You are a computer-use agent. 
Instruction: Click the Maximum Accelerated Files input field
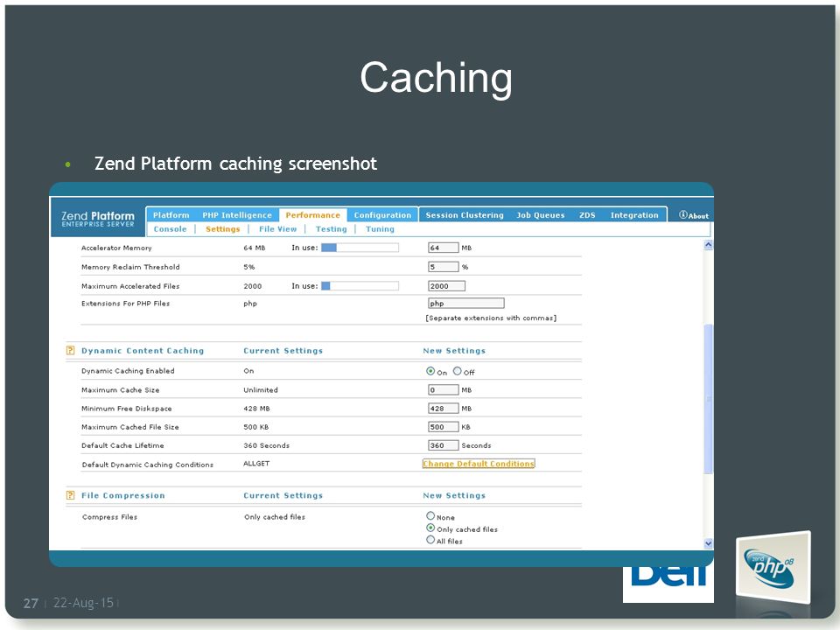click(x=447, y=285)
